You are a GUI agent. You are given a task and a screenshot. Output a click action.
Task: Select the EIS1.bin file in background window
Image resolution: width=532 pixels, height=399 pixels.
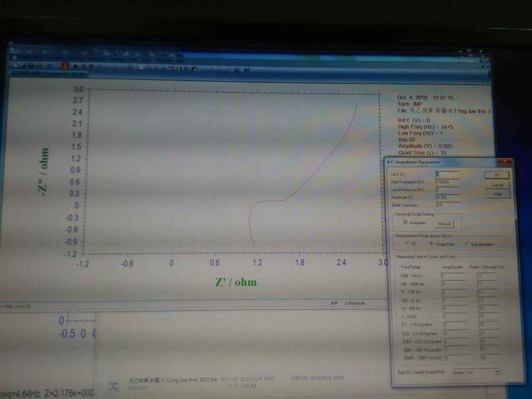tap(173, 380)
